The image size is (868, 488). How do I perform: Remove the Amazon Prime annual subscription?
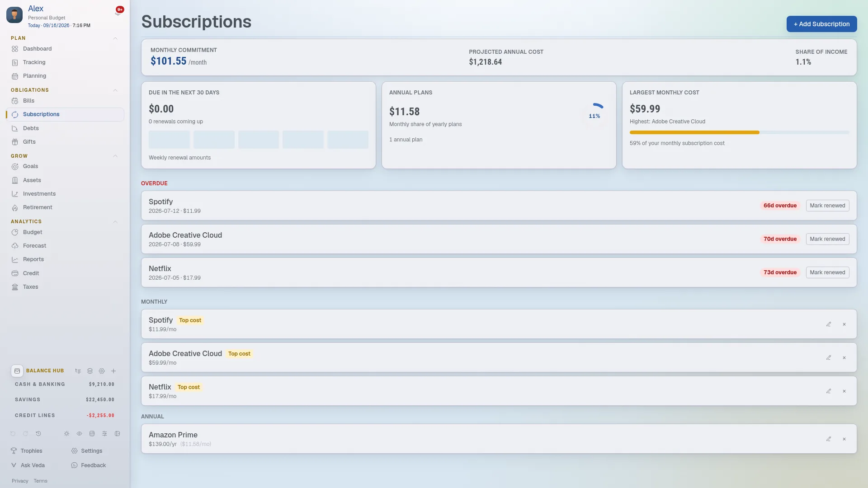point(844,439)
